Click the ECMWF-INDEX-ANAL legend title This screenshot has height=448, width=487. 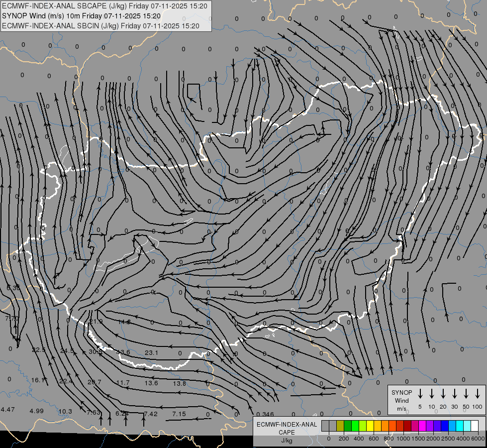pos(287,425)
